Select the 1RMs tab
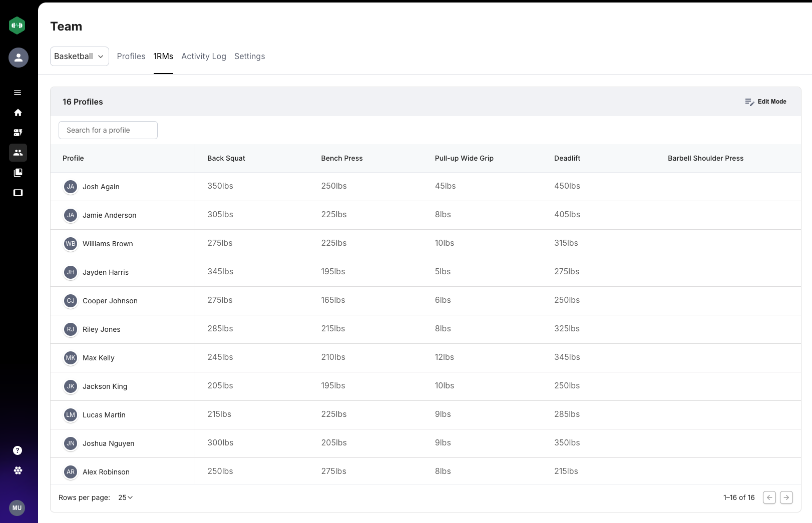This screenshot has height=523, width=812. tap(163, 57)
